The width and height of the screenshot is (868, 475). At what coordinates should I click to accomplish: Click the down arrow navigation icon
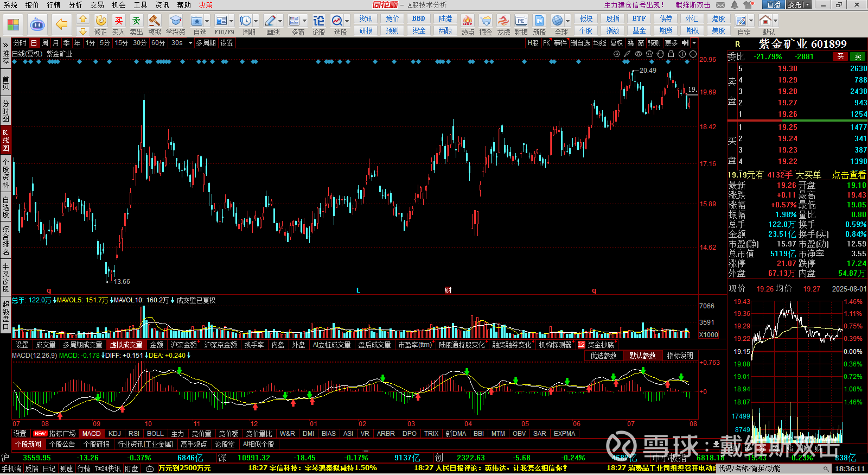click(x=82, y=31)
